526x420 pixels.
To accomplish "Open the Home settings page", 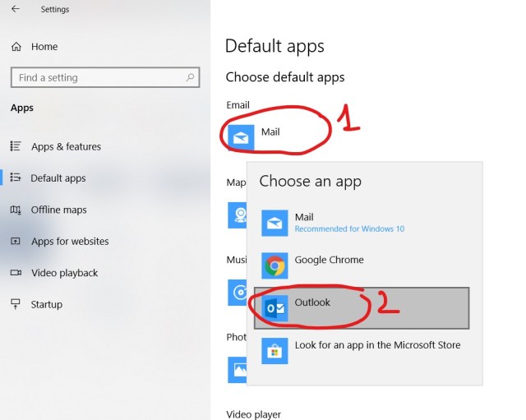I will pyautogui.click(x=44, y=47).
